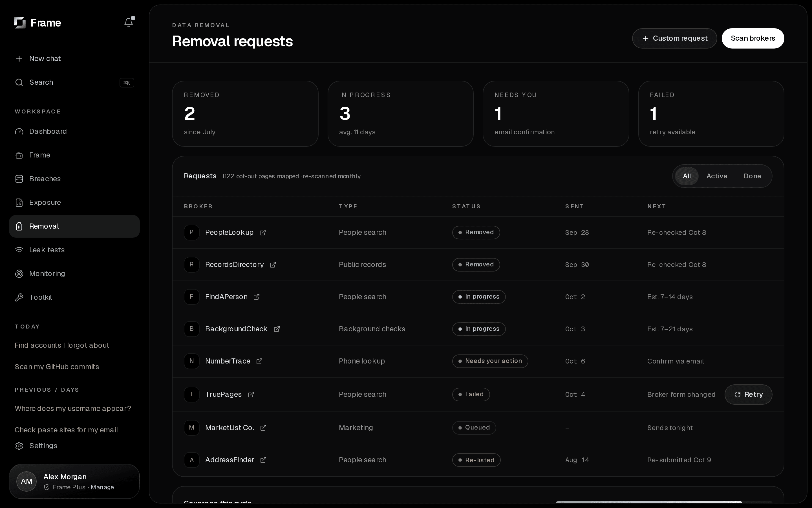Click the Failed status badge

tap(471, 395)
